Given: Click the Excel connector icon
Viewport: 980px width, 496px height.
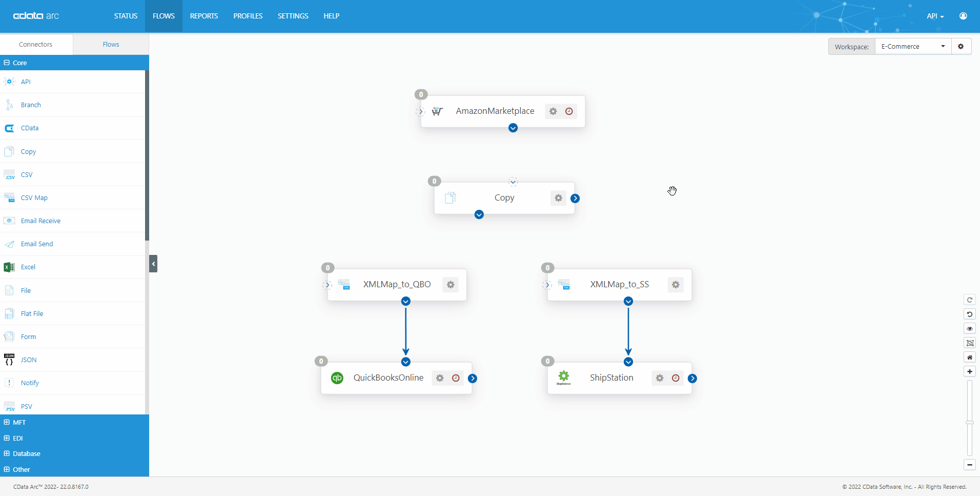Looking at the screenshot, I should [9, 267].
